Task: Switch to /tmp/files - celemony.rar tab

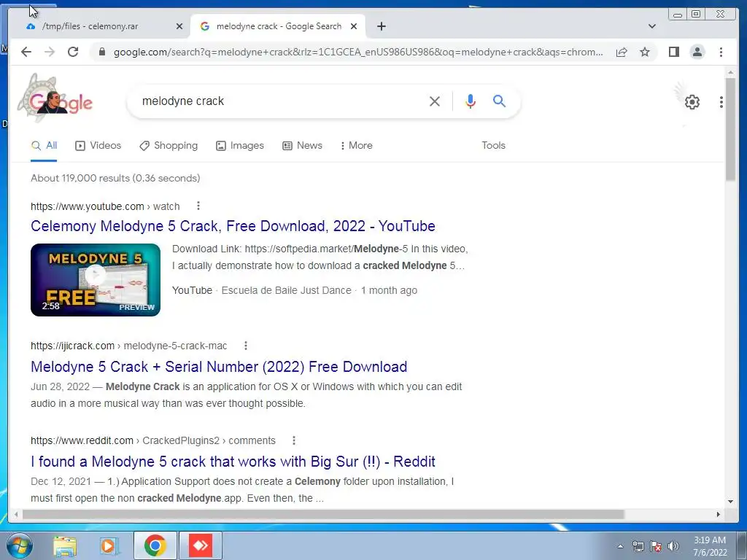Action: tap(98, 26)
